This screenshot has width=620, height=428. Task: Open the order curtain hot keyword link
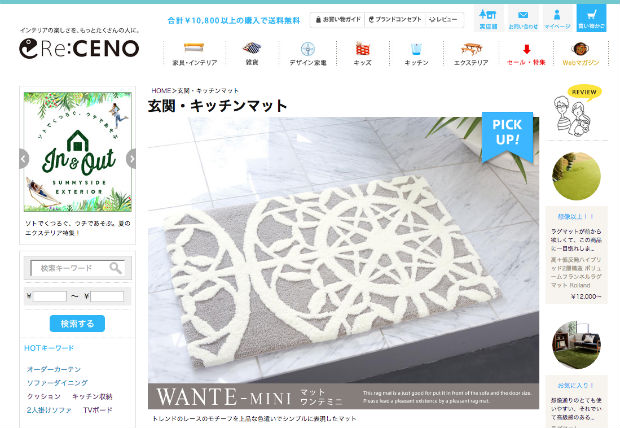tap(54, 369)
